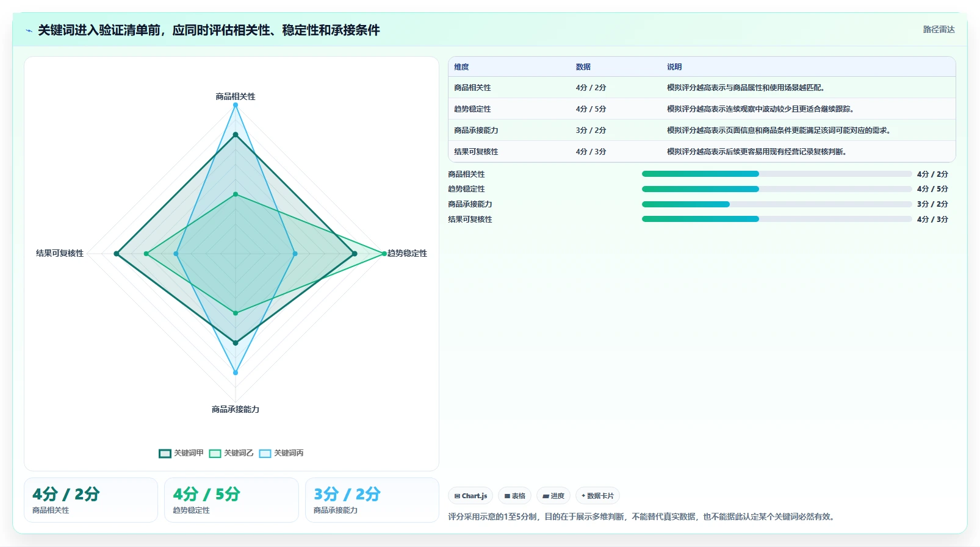This screenshot has height=547, width=980.
Task: Click the 趋势稳定性 progress bar
Action: [x=777, y=189]
